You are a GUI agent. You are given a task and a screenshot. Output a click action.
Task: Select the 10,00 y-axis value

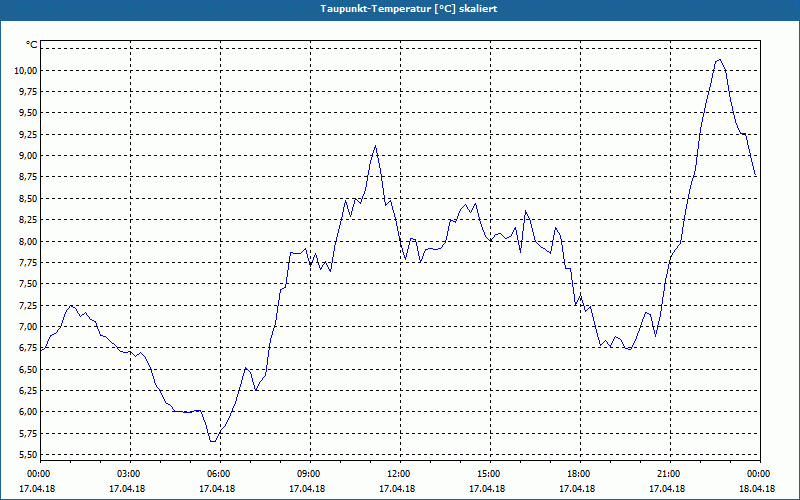24,70
